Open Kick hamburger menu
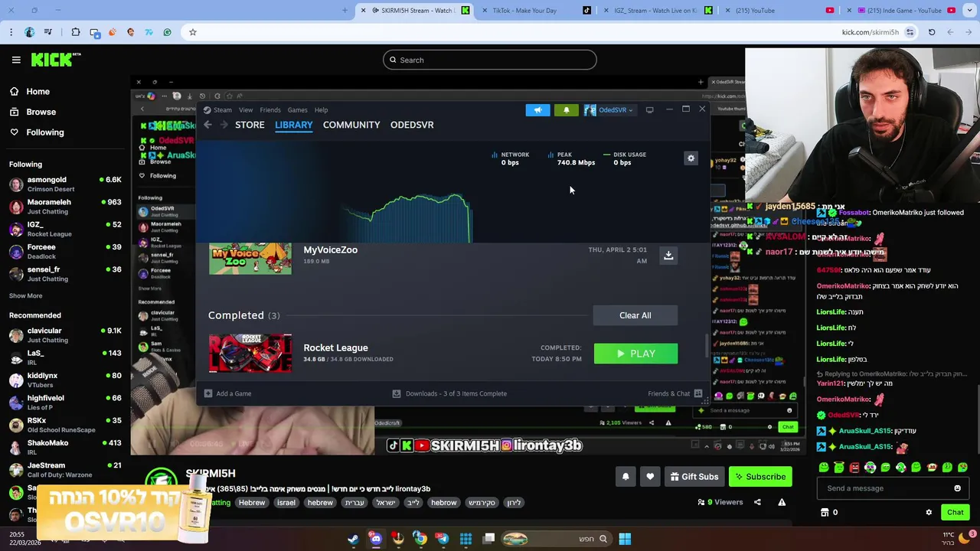The image size is (980, 551). tap(16, 60)
